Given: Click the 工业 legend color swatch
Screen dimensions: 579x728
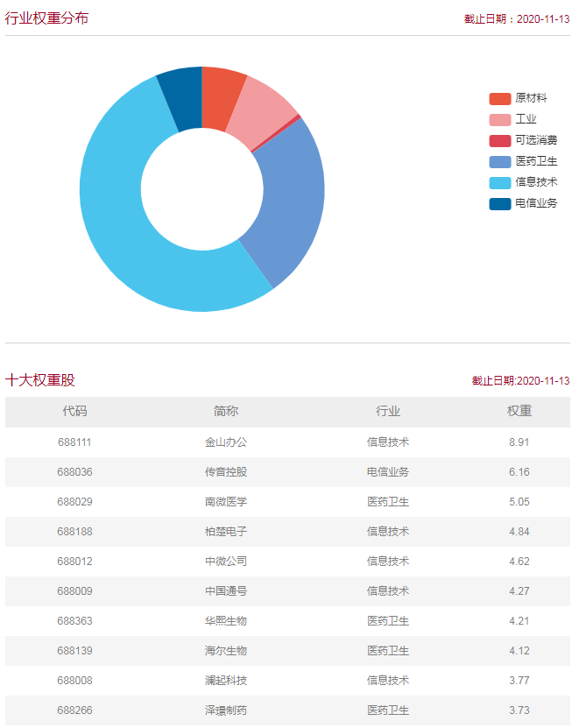Looking at the screenshot, I should click(499, 120).
